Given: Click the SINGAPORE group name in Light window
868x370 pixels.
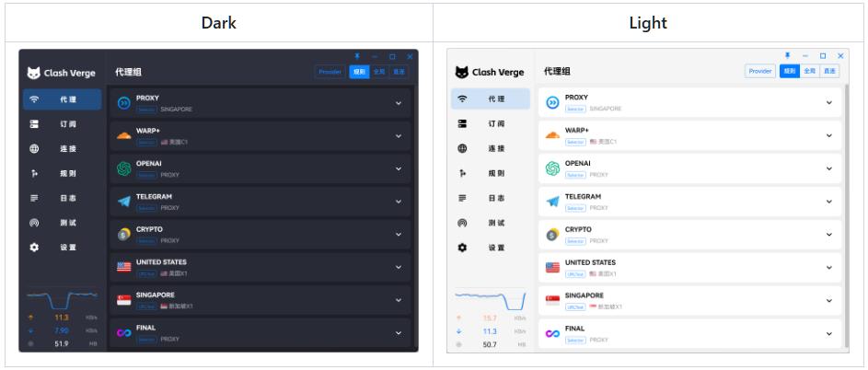Looking at the screenshot, I should click(x=584, y=295).
